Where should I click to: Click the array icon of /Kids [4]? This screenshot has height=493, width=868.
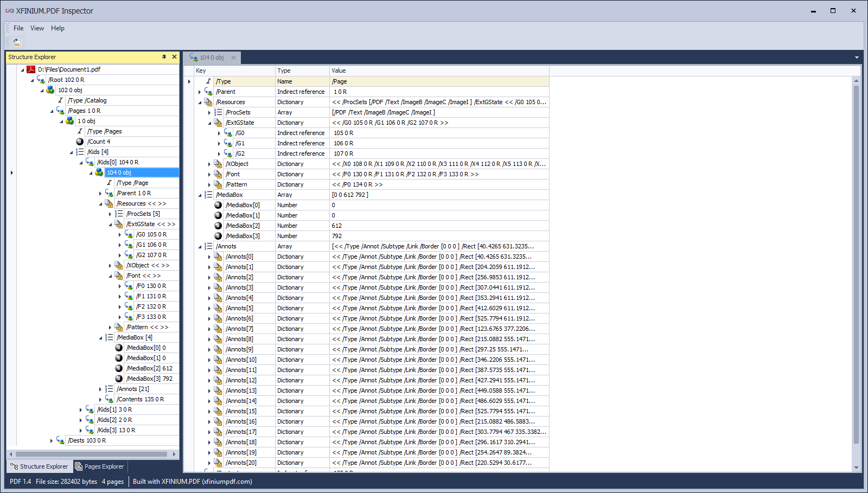pyautogui.click(x=80, y=152)
